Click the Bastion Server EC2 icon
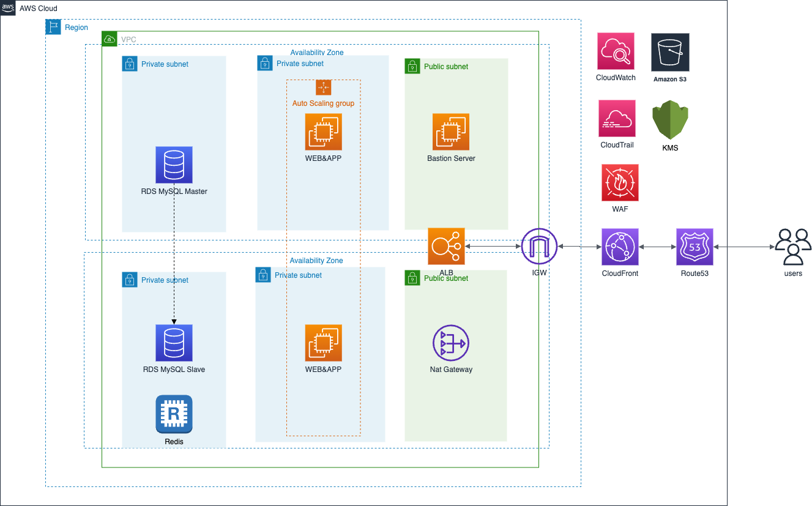 click(451, 132)
